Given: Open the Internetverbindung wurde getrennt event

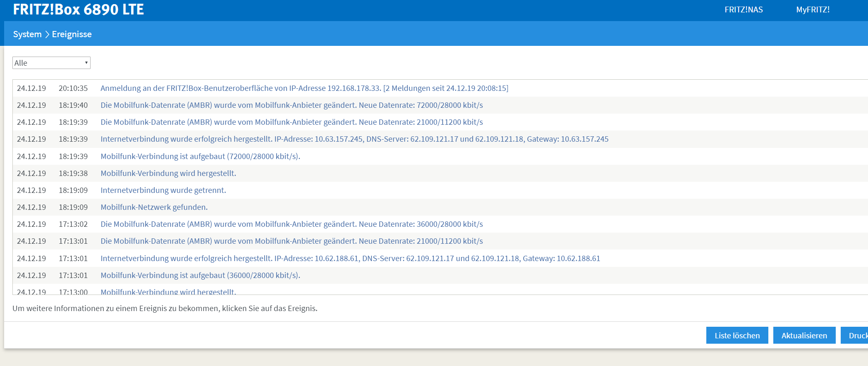Looking at the screenshot, I should pos(163,190).
